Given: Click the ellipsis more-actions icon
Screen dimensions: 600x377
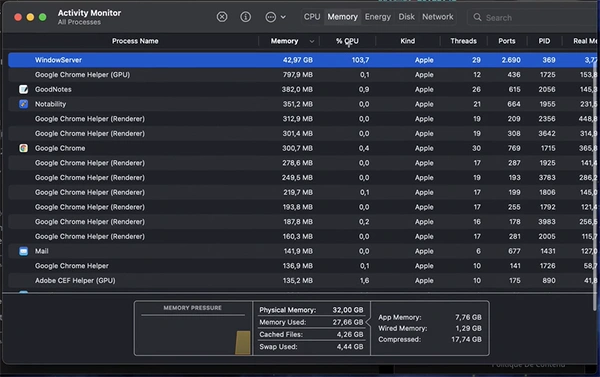Looking at the screenshot, I should [x=271, y=17].
